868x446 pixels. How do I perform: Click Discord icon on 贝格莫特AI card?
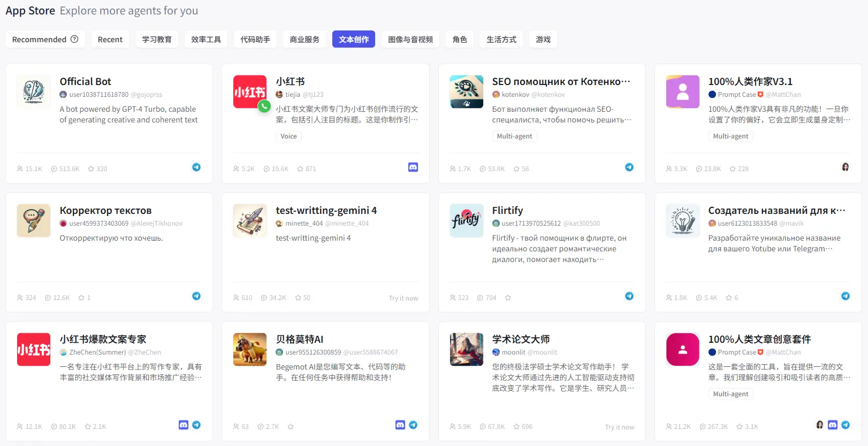click(400, 425)
